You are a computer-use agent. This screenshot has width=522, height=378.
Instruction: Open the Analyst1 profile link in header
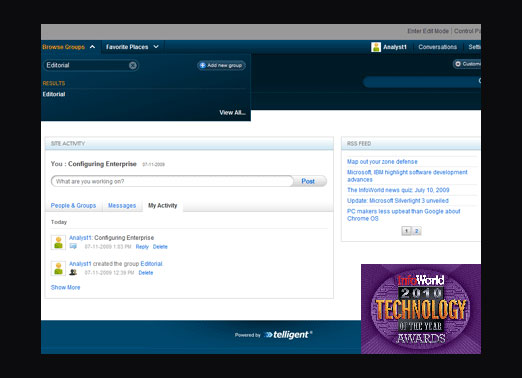395,47
